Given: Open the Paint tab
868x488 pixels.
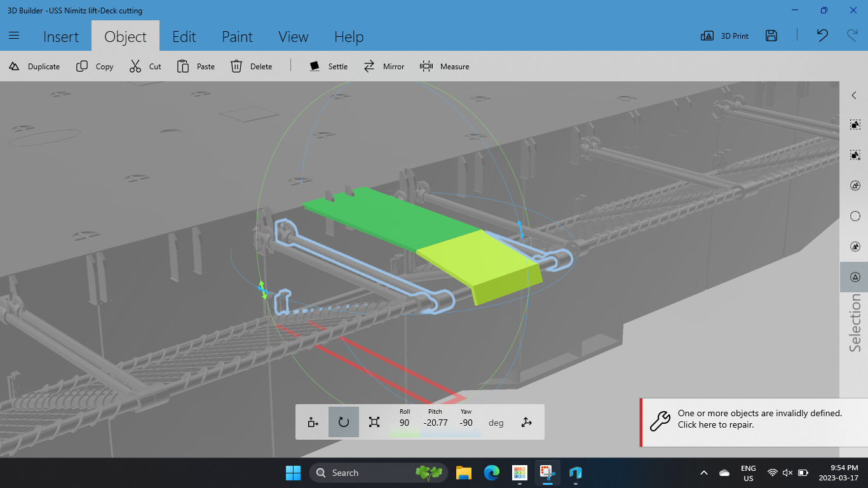Looking at the screenshot, I should (x=237, y=37).
